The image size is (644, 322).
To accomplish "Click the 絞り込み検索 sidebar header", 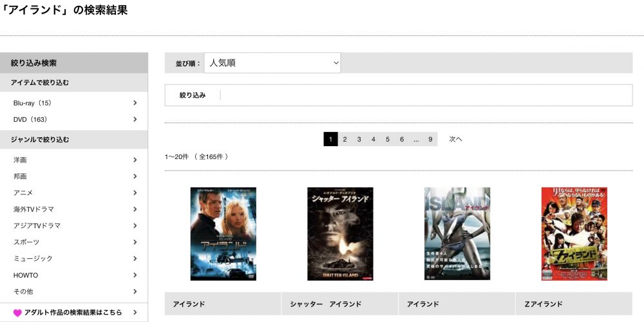I will click(x=74, y=63).
